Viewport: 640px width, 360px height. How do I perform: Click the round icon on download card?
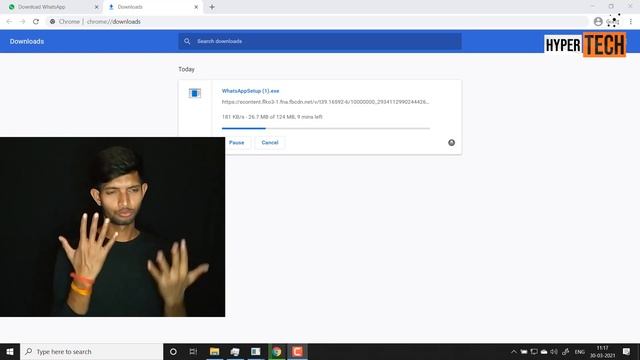click(x=451, y=142)
